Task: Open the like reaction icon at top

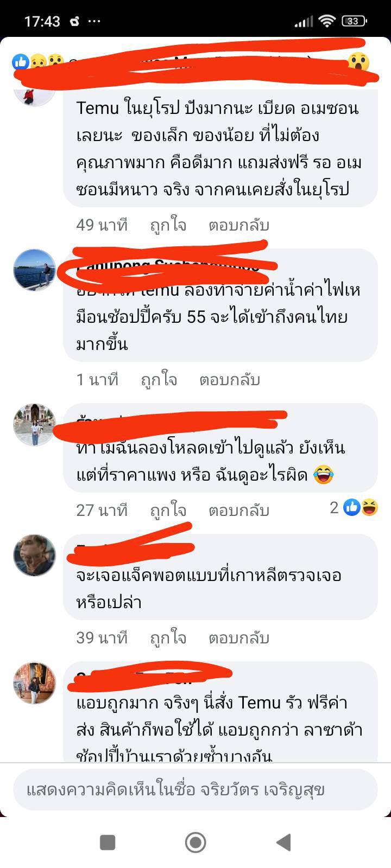Action: click(x=21, y=61)
